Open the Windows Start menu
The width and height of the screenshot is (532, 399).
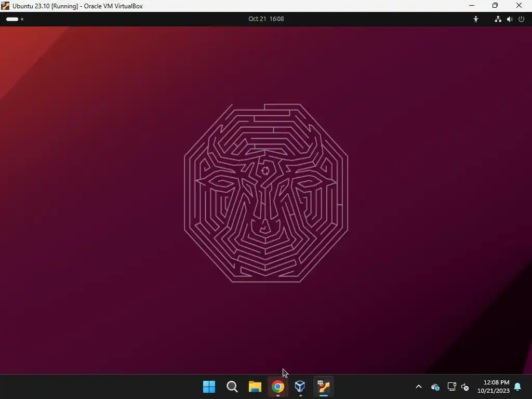point(209,387)
